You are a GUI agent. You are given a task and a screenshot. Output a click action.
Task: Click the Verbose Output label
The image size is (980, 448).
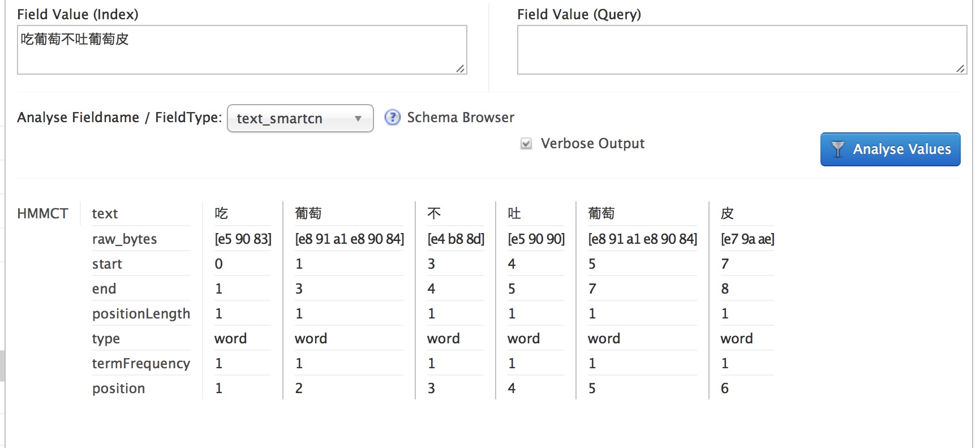point(592,143)
